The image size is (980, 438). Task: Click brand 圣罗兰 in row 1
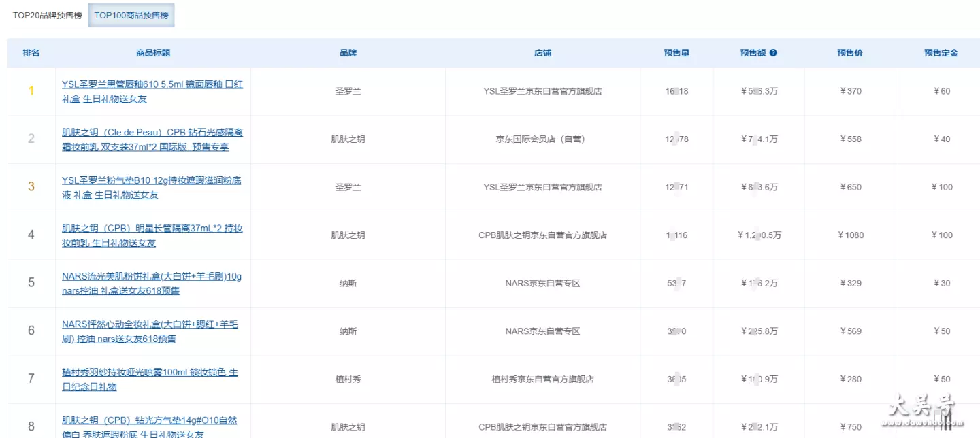[x=348, y=92]
